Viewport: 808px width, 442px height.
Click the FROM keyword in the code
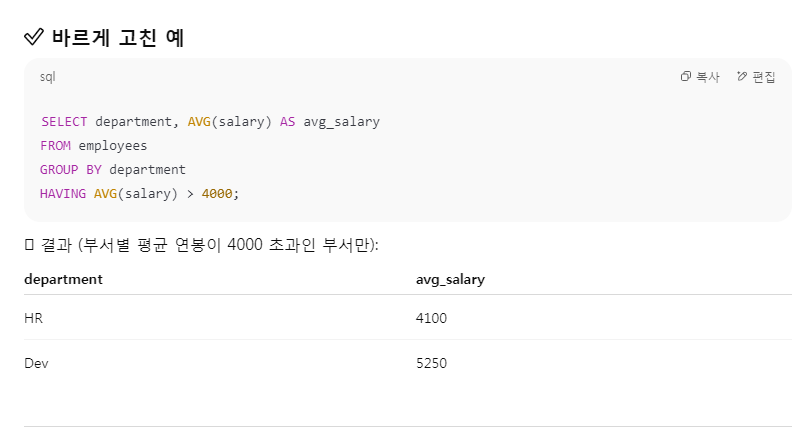tap(55, 146)
